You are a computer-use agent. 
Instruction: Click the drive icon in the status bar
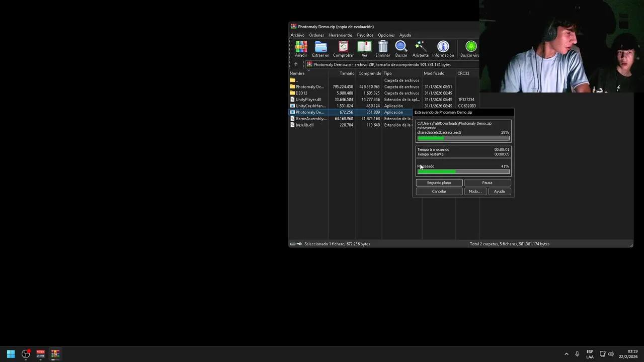pyautogui.click(x=292, y=244)
